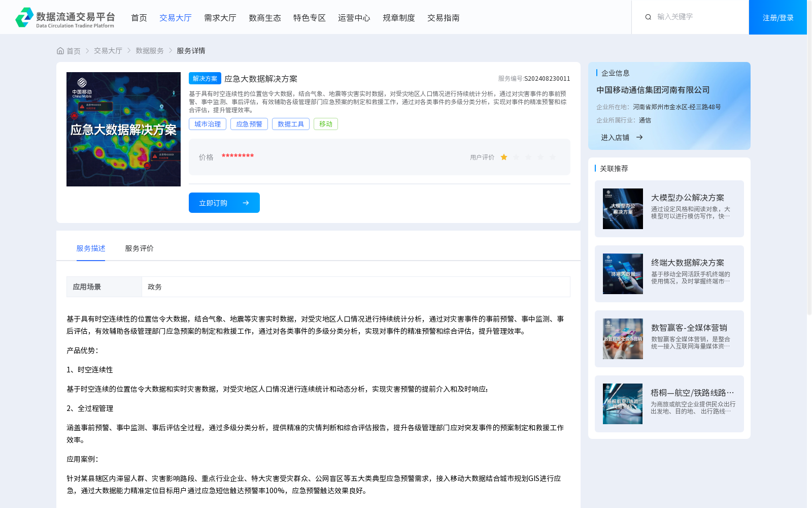Image resolution: width=812 pixels, height=508 pixels.
Task: Click the address 河南省郑州市金水区-经三路48号
Action: (677, 107)
